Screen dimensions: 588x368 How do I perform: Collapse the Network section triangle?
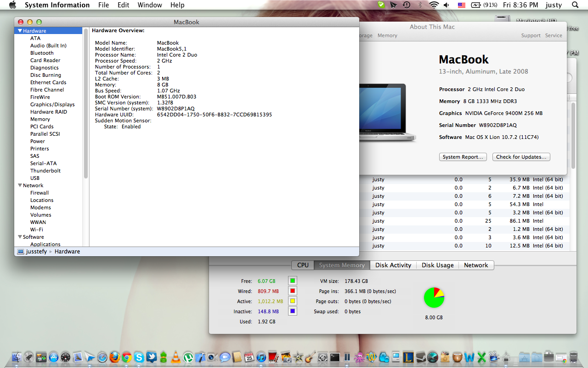coord(20,185)
